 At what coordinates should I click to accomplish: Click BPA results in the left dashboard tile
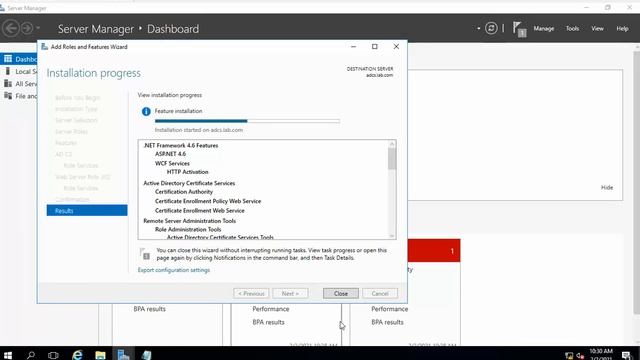tap(149, 309)
